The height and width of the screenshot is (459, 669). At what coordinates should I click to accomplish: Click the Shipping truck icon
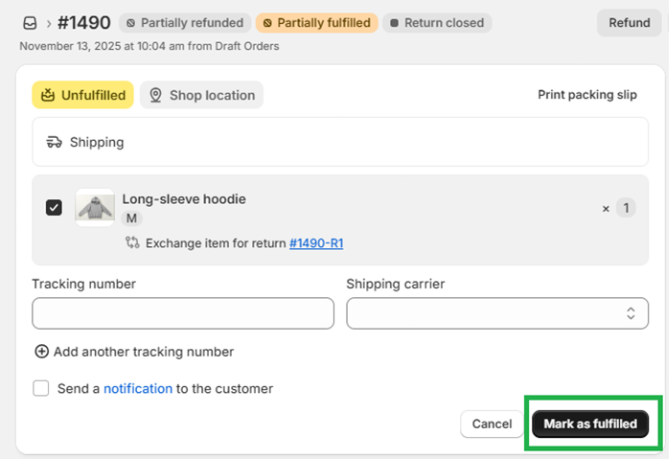(x=55, y=143)
